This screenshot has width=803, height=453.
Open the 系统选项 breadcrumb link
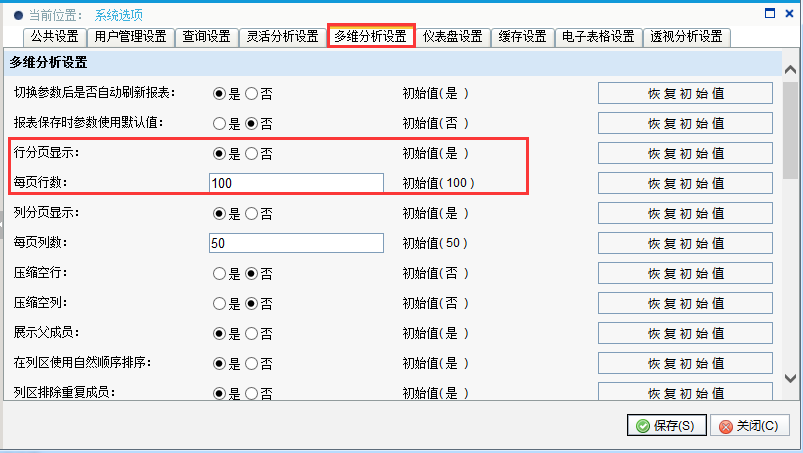coord(119,15)
